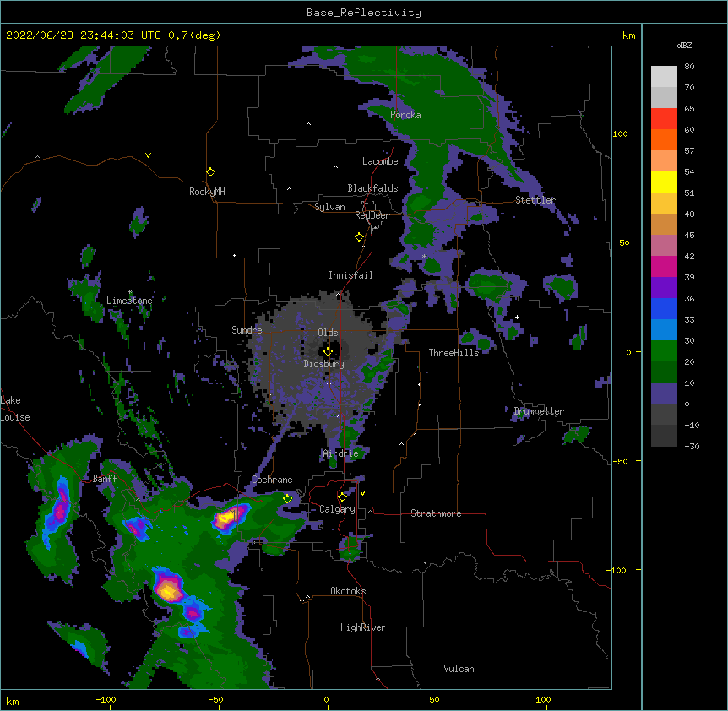Select the Drumheller label
Screen dimensions: 728x711
(x=539, y=412)
